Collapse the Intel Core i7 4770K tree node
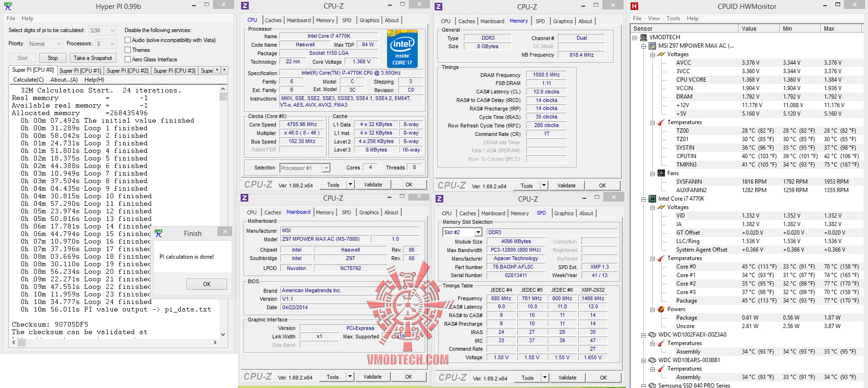Screen dimensions: 868x388 click(x=643, y=199)
